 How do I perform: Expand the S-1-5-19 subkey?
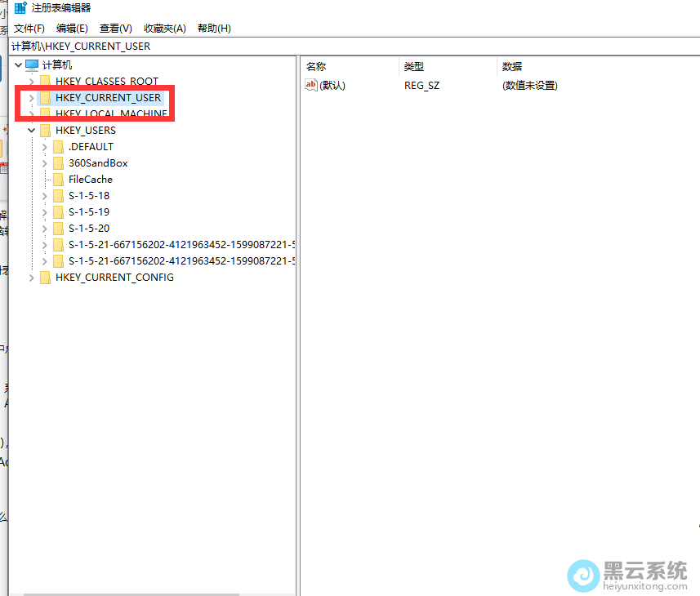click(x=45, y=212)
